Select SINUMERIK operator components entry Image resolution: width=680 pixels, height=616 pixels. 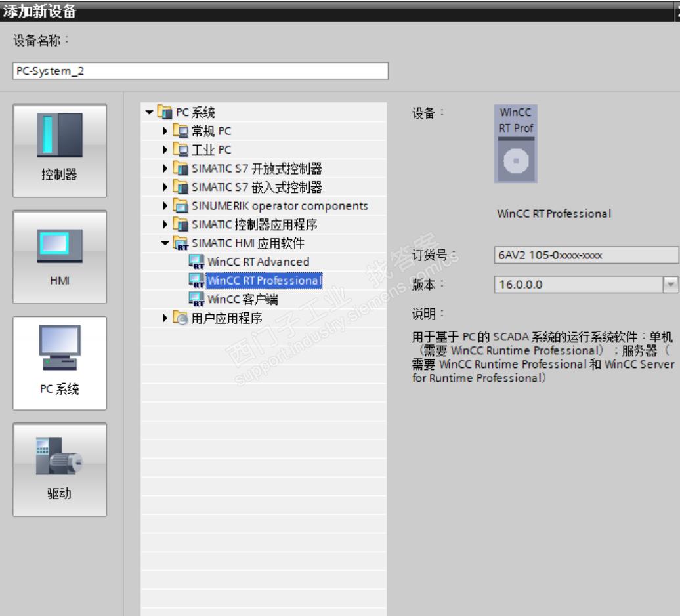pos(280,205)
